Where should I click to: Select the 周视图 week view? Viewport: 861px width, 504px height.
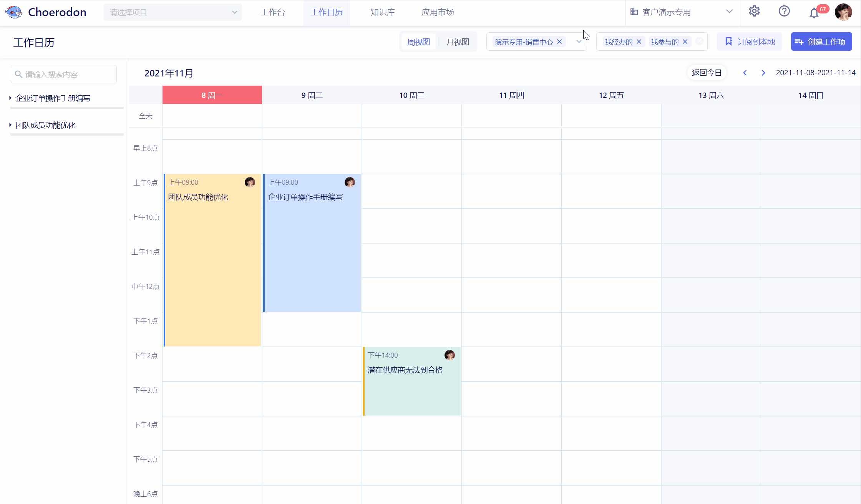tap(418, 42)
